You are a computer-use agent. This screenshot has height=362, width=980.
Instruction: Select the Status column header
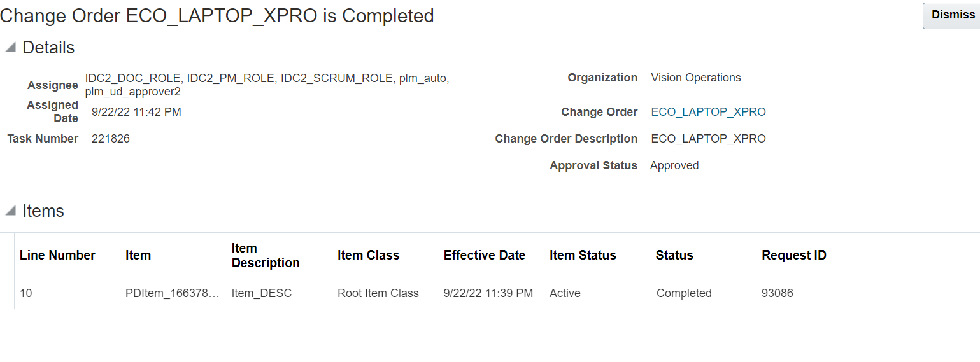[x=674, y=255]
